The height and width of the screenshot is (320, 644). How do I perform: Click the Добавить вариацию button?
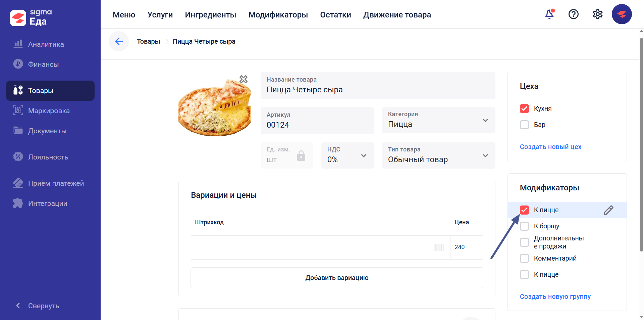tap(337, 278)
